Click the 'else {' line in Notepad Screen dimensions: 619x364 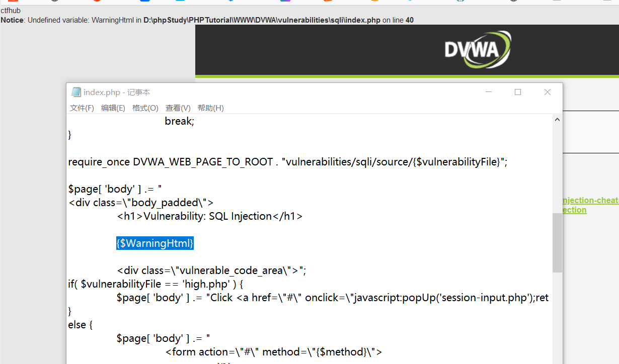tap(81, 325)
